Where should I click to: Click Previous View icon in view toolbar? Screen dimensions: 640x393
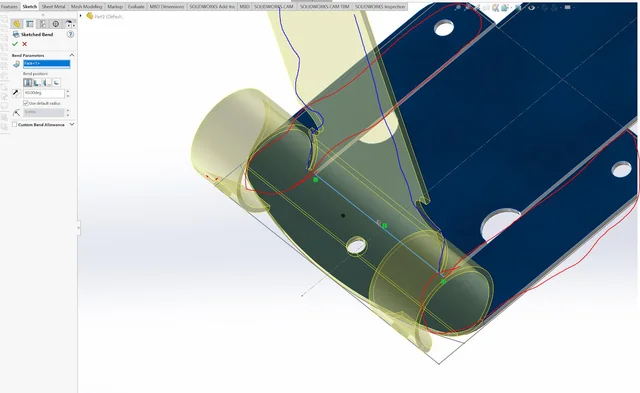pos(478,7)
